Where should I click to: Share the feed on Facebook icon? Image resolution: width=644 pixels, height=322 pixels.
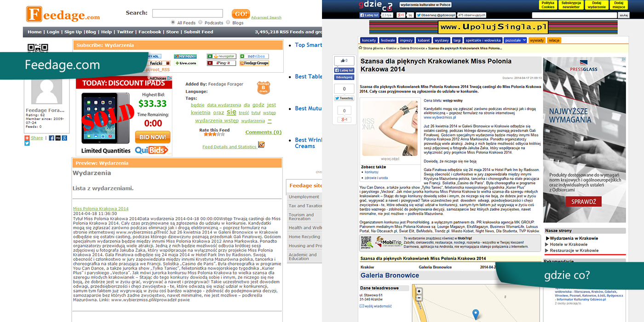(x=52, y=138)
